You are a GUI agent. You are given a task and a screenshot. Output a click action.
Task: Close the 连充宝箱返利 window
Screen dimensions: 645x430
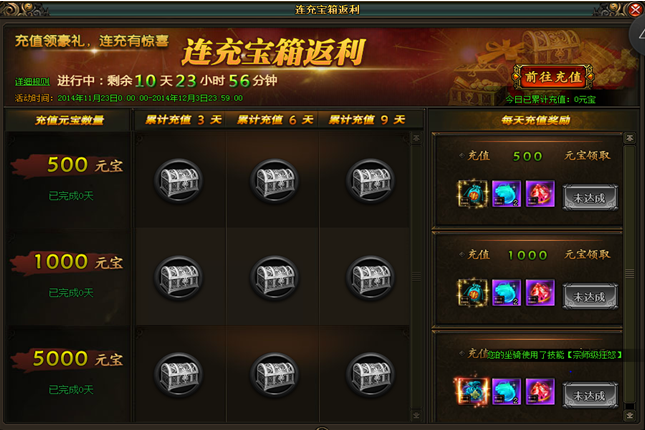[636, 9]
